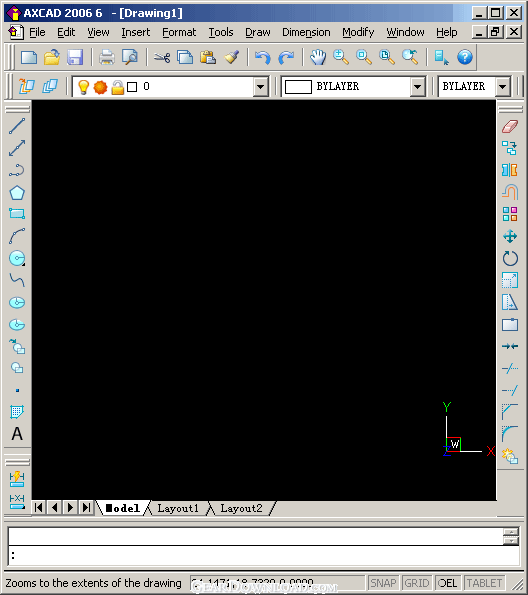Activate the Pan hand tool
Viewport: 528px width, 595px height.
318,57
